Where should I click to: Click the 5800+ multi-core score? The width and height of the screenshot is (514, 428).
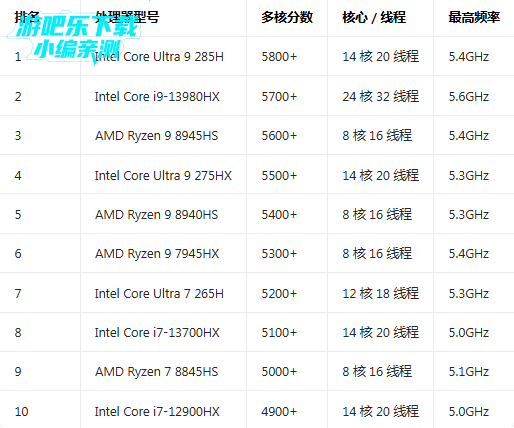click(279, 57)
